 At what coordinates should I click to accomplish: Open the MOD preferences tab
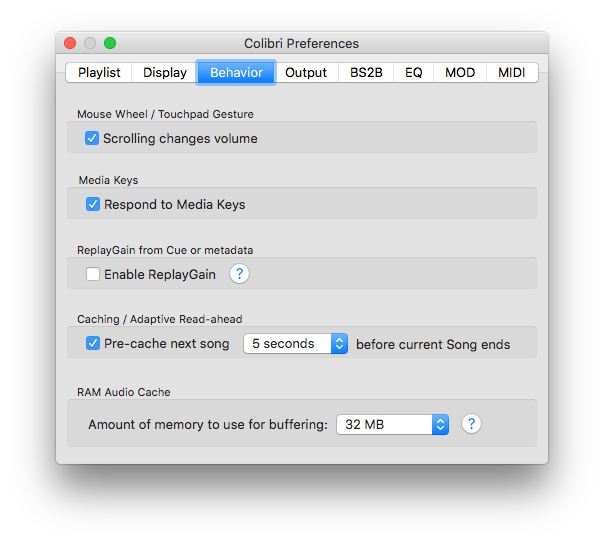[460, 72]
